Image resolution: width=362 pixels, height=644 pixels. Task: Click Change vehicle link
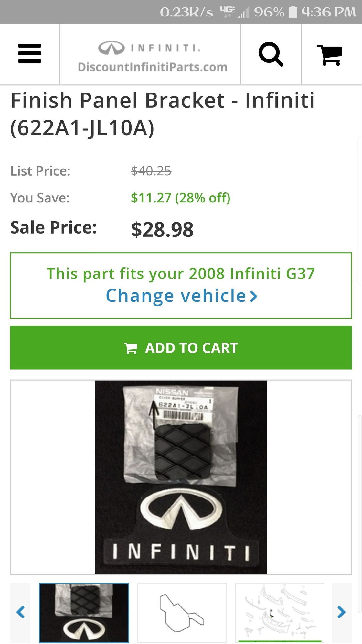[181, 296]
